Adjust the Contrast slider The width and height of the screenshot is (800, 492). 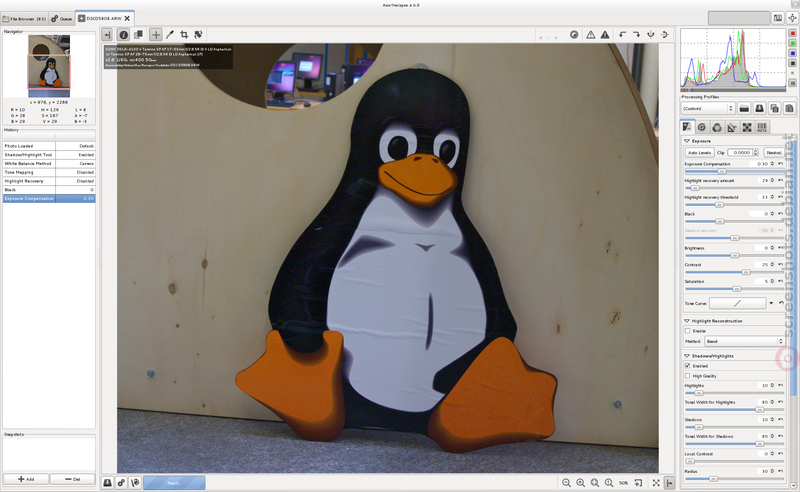[733, 272]
